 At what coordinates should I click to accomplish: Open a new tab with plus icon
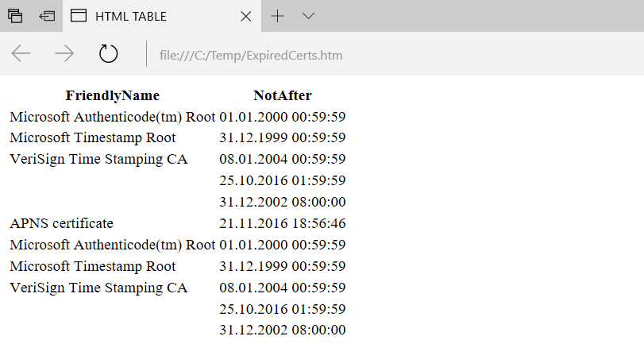(x=277, y=16)
